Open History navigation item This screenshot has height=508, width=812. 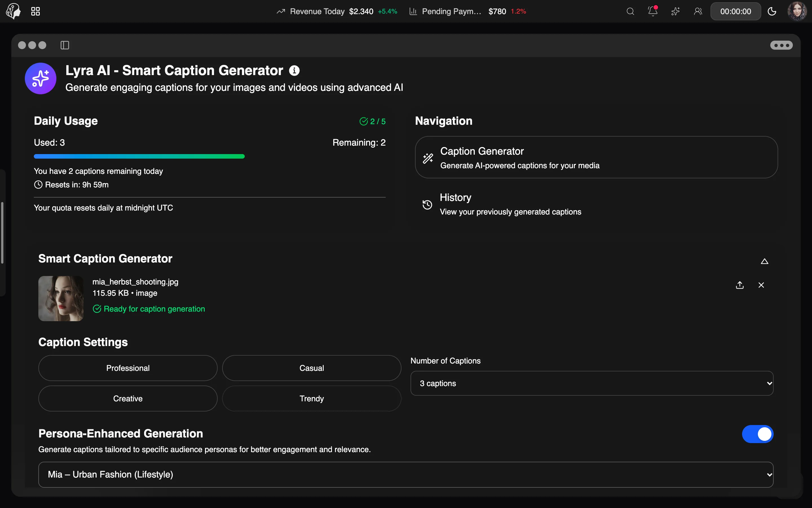point(596,204)
